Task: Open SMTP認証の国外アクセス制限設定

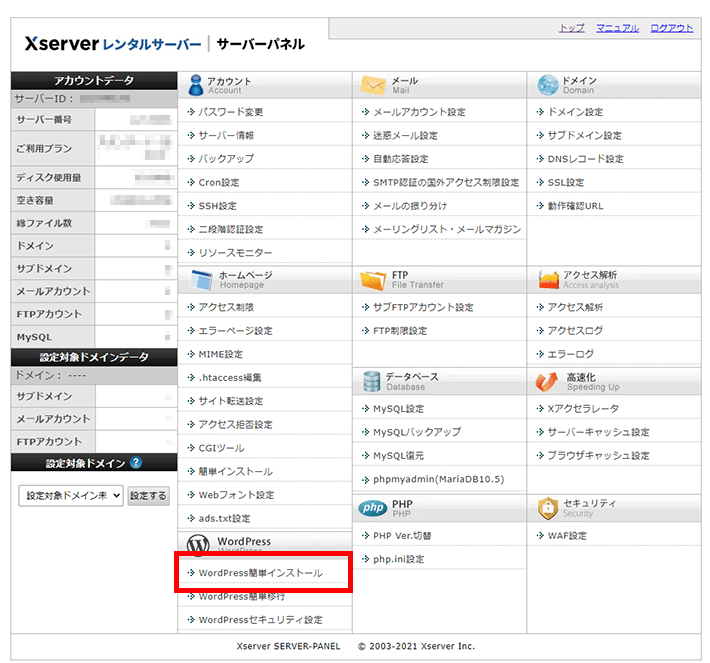Action: tap(446, 183)
